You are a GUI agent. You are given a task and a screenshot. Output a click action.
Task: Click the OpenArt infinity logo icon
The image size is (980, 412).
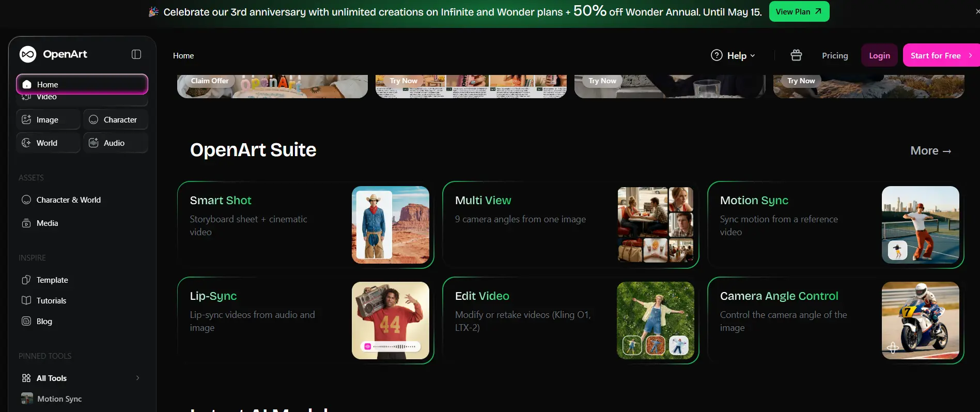pos(28,54)
